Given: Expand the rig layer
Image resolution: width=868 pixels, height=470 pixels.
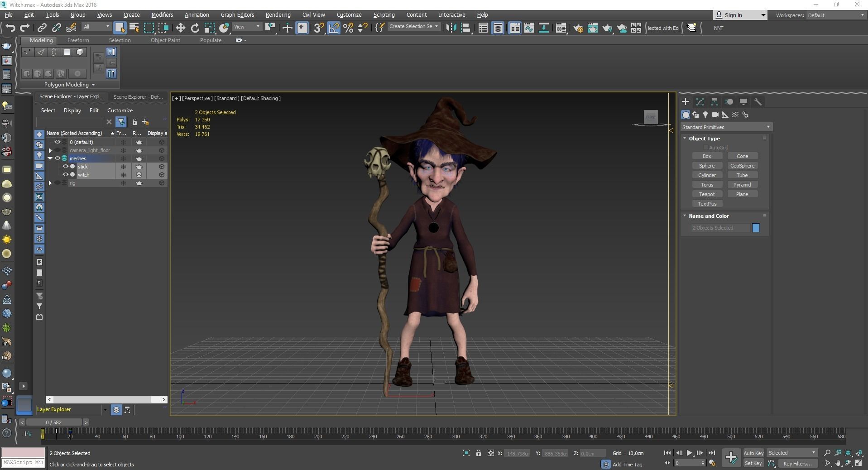Looking at the screenshot, I should pyautogui.click(x=50, y=183).
